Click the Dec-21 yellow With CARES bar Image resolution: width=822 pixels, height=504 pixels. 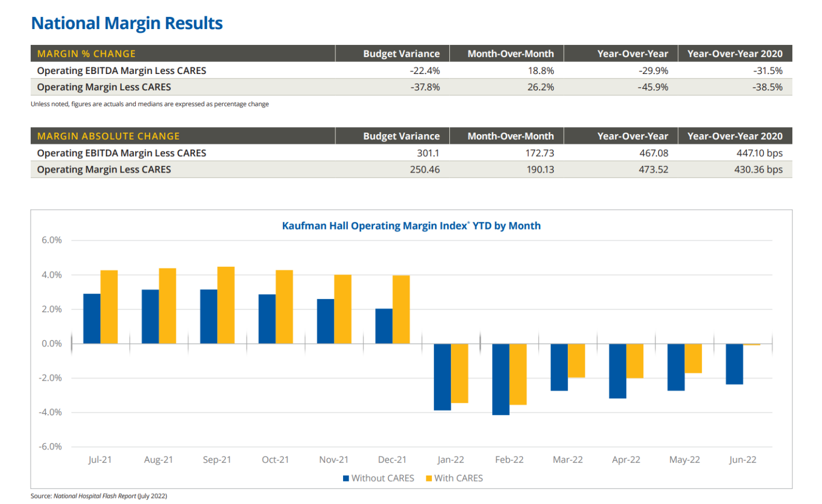pyautogui.click(x=401, y=310)
